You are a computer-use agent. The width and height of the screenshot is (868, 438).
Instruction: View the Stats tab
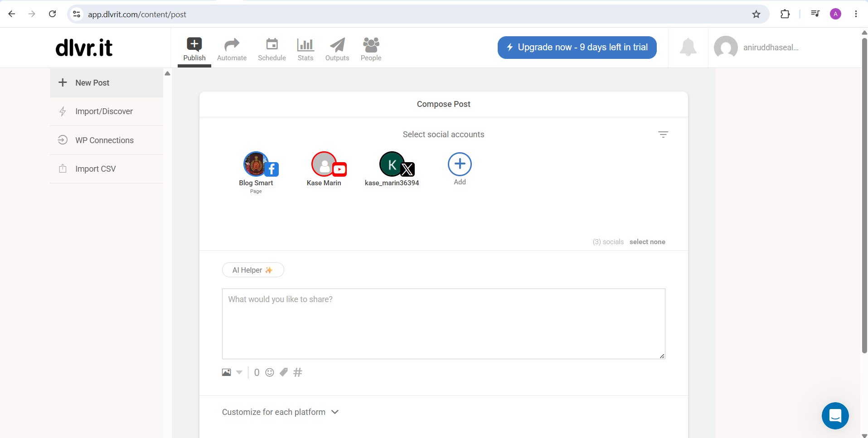[305, 49]
